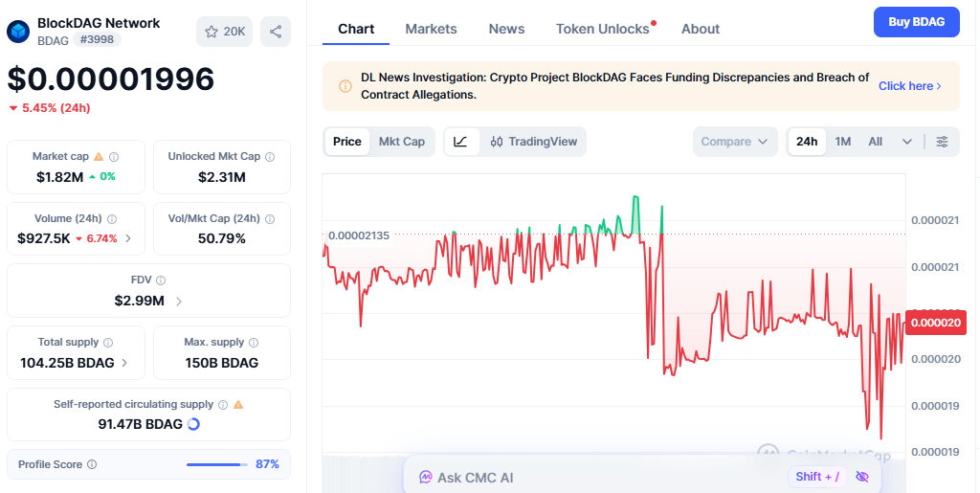The height and width of the screenshot is (493, 980).
Task: Click the Ask CMC AI logo icon
Action: (x=426, y=478)
